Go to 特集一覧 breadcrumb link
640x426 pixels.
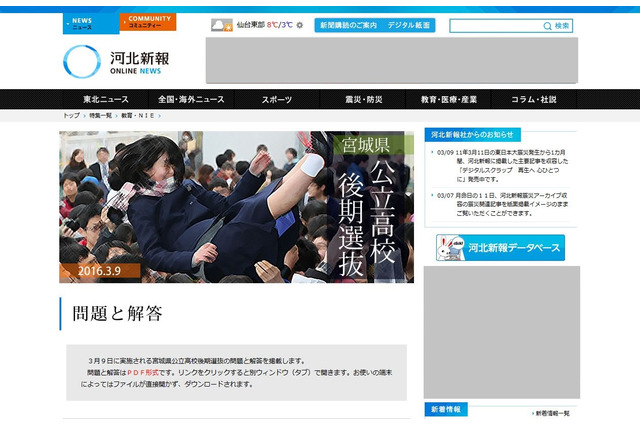100,115
